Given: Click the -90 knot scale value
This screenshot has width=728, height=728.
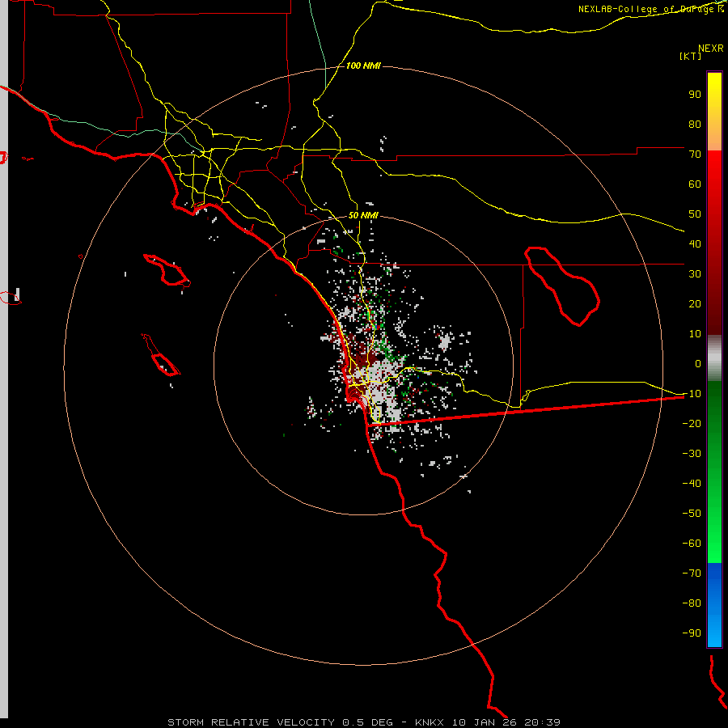Looking at the screenshot, I should click(x=692, y=633).
